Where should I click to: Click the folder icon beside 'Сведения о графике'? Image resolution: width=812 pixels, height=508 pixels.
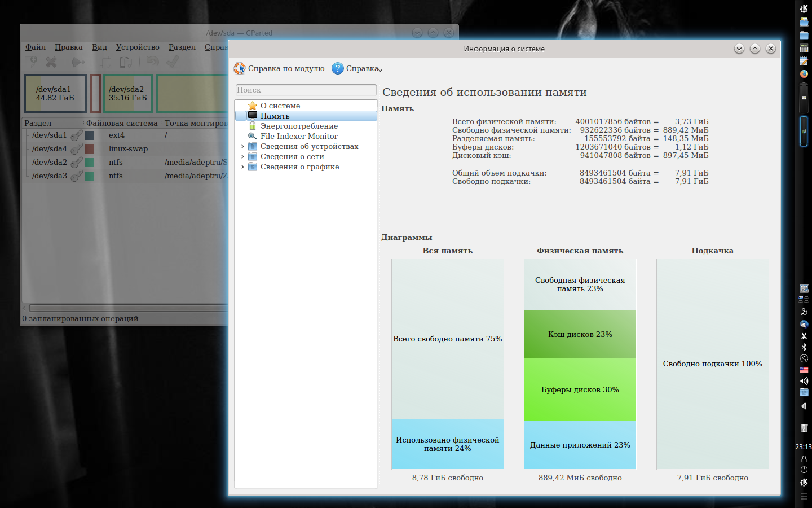pyautogui.click(x=253, y=167)
